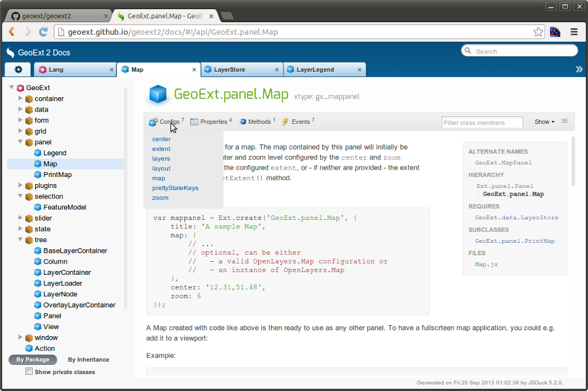Close the Lang docs tab
This screenshot has height=391, width=588.
pyautogui.click(x=111, y=70)
